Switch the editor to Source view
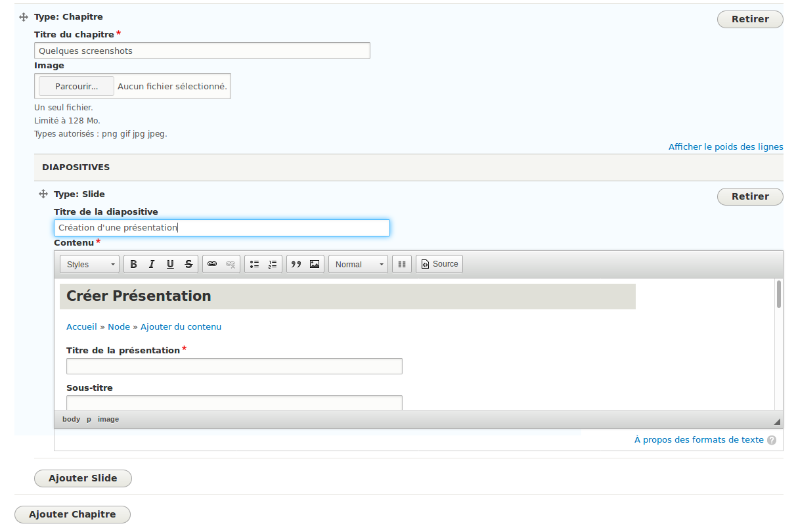 click(x=439, y=264)
